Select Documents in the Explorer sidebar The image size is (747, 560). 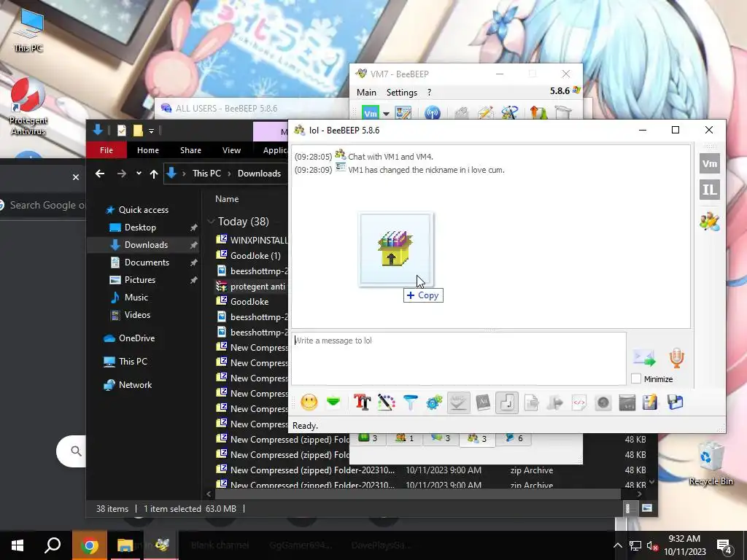pos(147,262)
